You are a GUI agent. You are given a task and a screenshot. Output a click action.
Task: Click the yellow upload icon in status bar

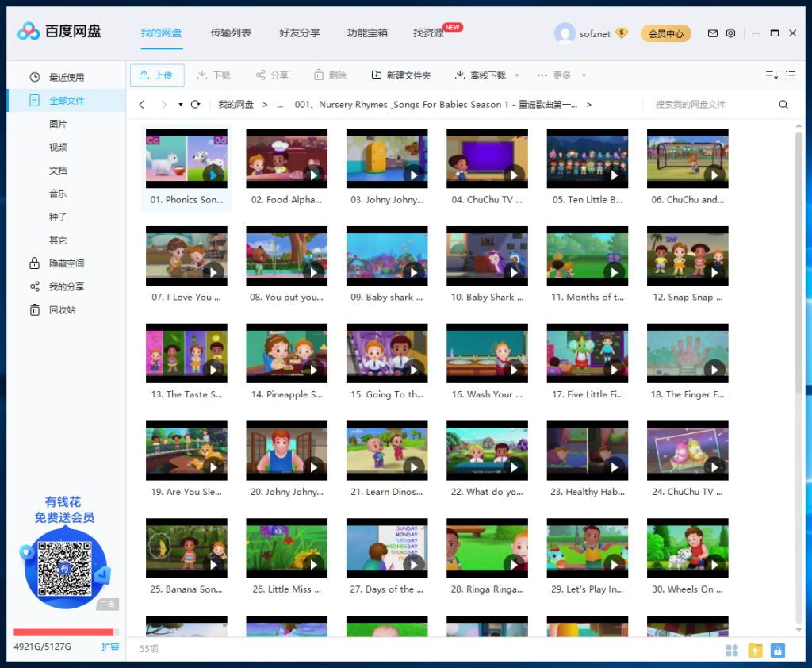[755, 651]
